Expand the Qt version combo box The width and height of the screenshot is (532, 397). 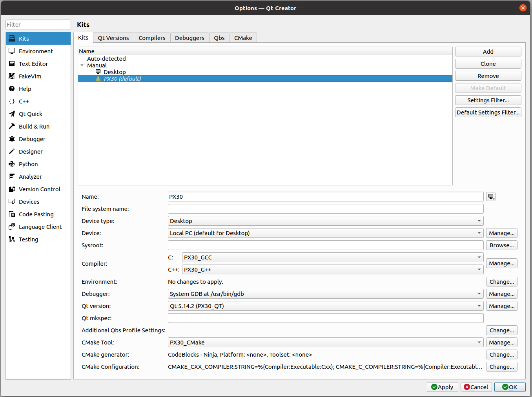(325, 306)
